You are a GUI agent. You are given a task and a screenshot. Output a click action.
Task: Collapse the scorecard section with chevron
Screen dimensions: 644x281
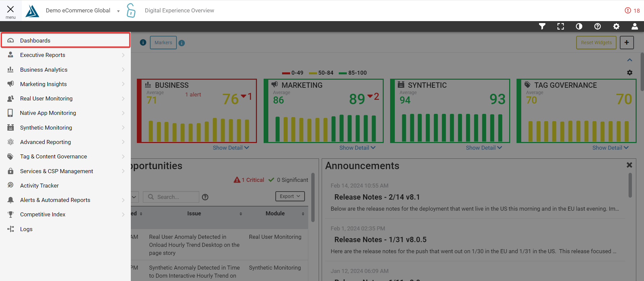click(630, 60)
